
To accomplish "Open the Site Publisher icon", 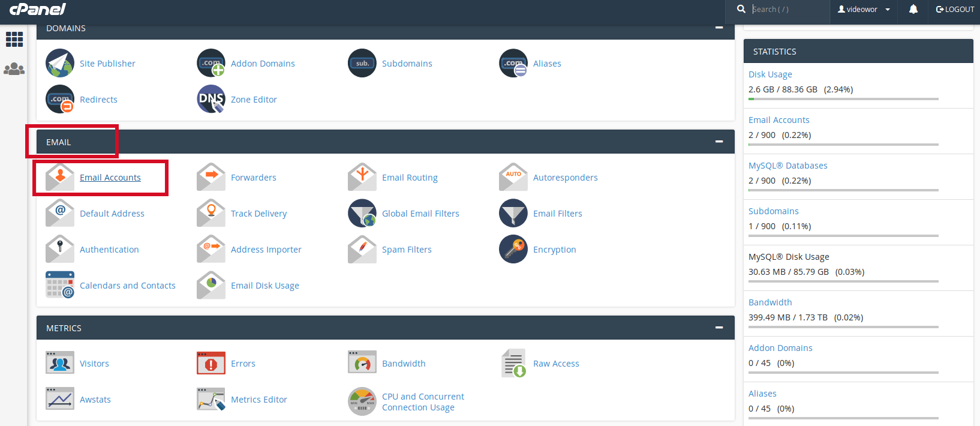I will point(60,63).
